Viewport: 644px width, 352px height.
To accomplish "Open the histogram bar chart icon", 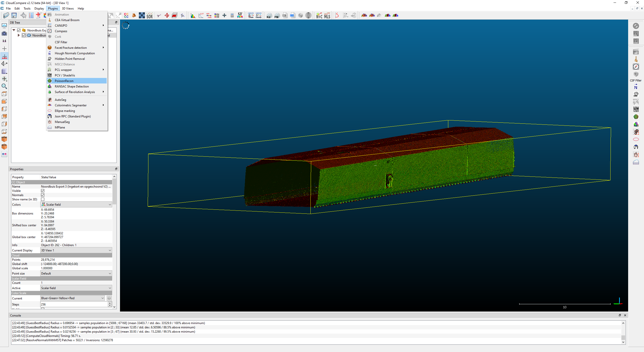I will coord(193,16).
